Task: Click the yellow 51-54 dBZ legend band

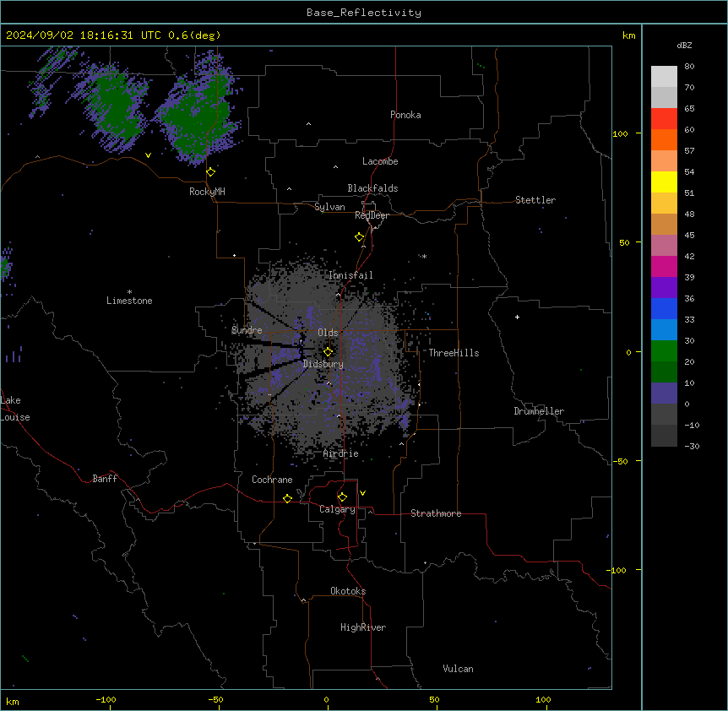Action: pos(664,182)
